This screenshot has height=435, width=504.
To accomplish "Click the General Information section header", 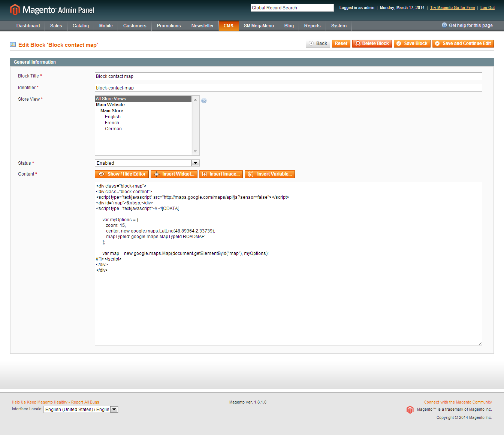I will click(x=252, y=62).
